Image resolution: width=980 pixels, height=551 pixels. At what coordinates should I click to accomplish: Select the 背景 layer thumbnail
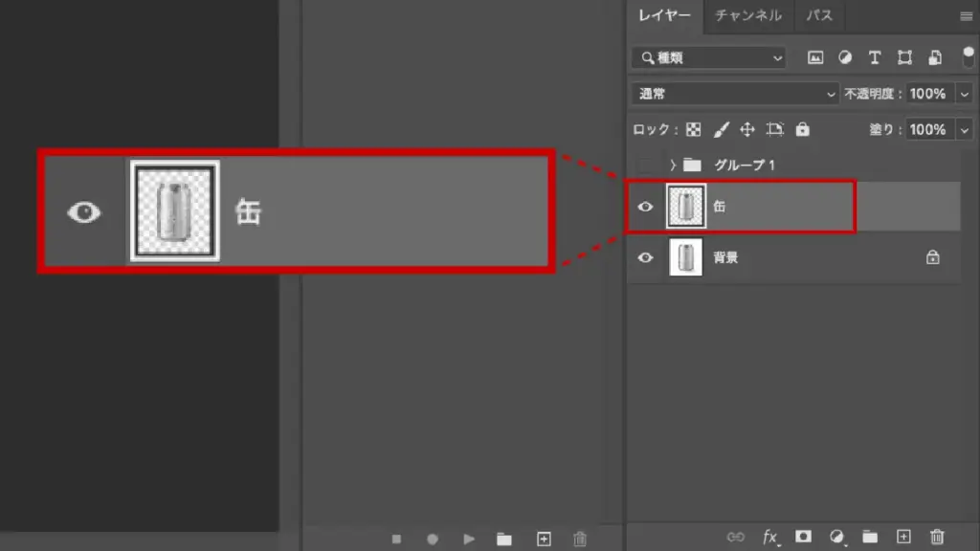pyautogui.click(x=684, y=257)
